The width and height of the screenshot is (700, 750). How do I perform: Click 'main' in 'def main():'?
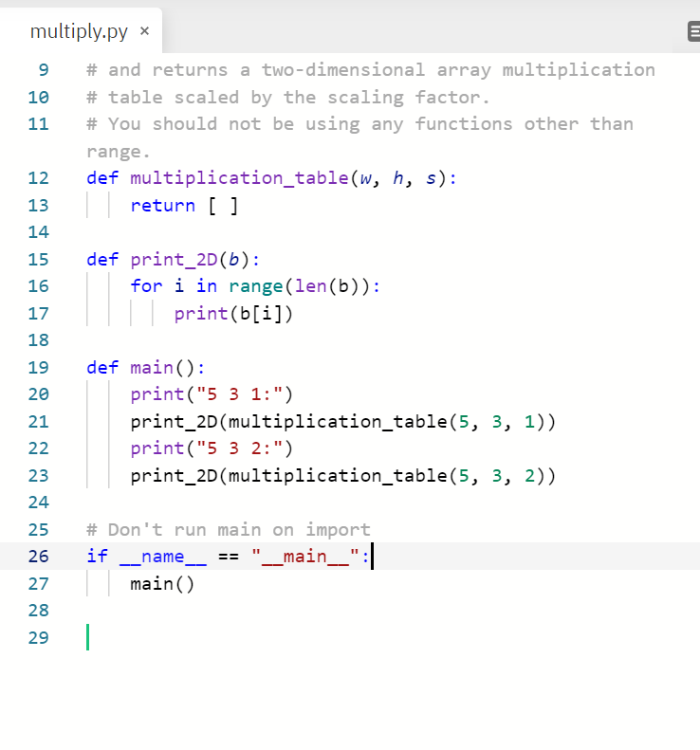point(152,368)
